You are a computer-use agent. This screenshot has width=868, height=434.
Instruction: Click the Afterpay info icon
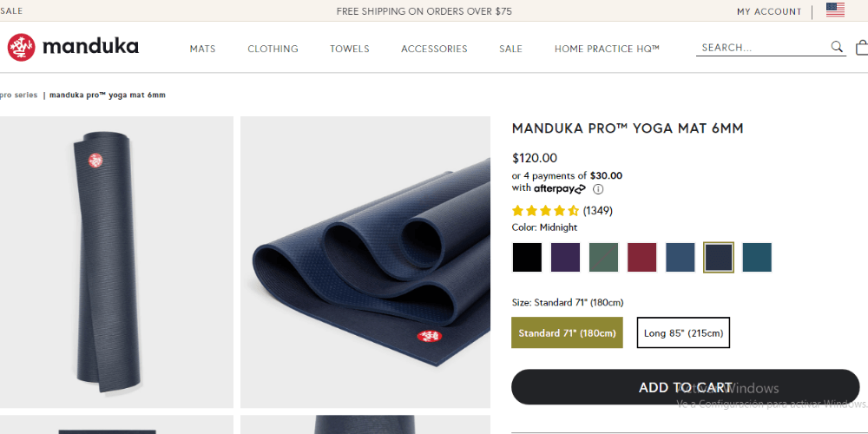[598, 188]
